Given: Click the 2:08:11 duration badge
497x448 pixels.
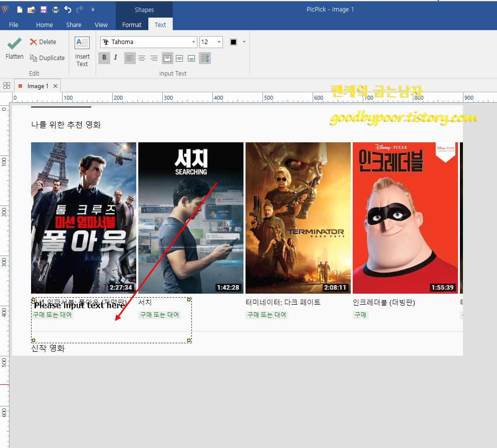Looking at the screenshot, I should (335, 287).
